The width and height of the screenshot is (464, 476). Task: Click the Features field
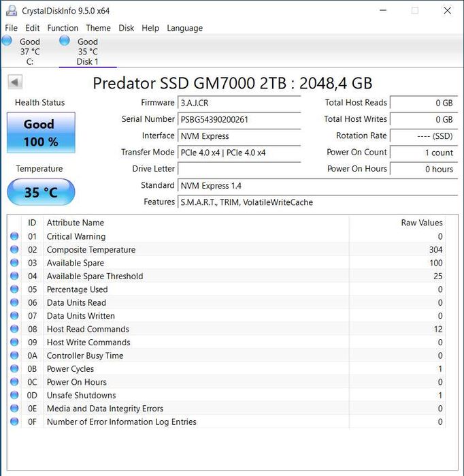(x=318, y=202)
